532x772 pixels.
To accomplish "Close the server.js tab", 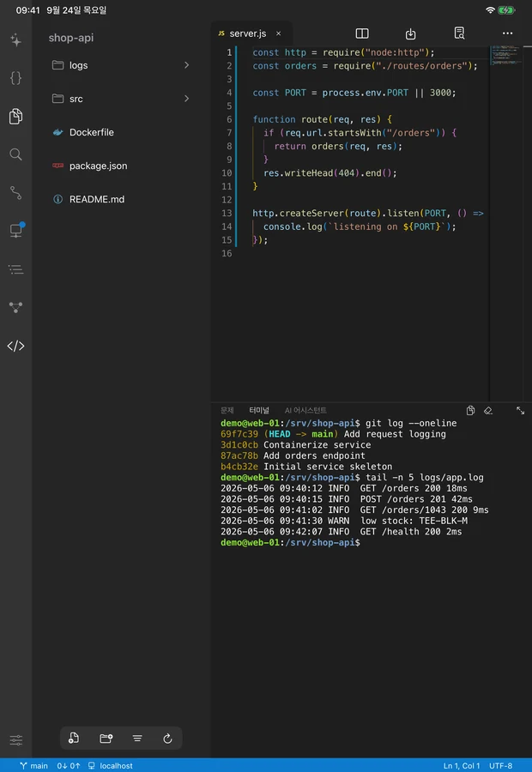I will pyautogui.click(x=278, y=33).
